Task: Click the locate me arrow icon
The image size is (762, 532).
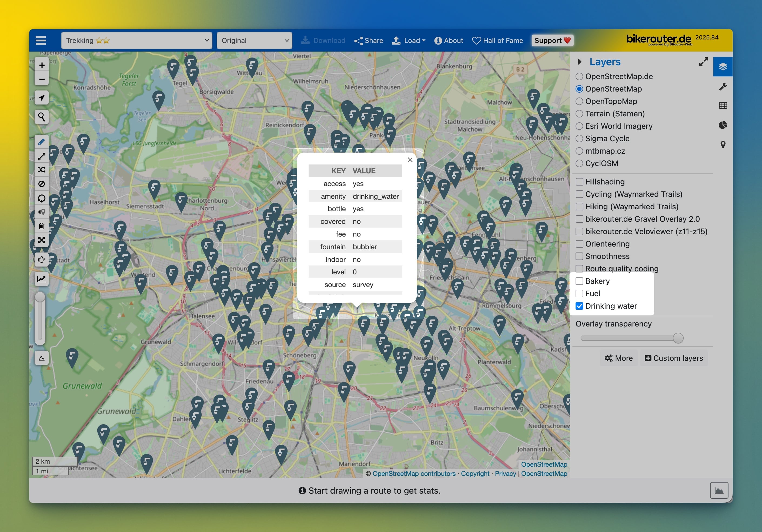Action: [x=42, y=98]
